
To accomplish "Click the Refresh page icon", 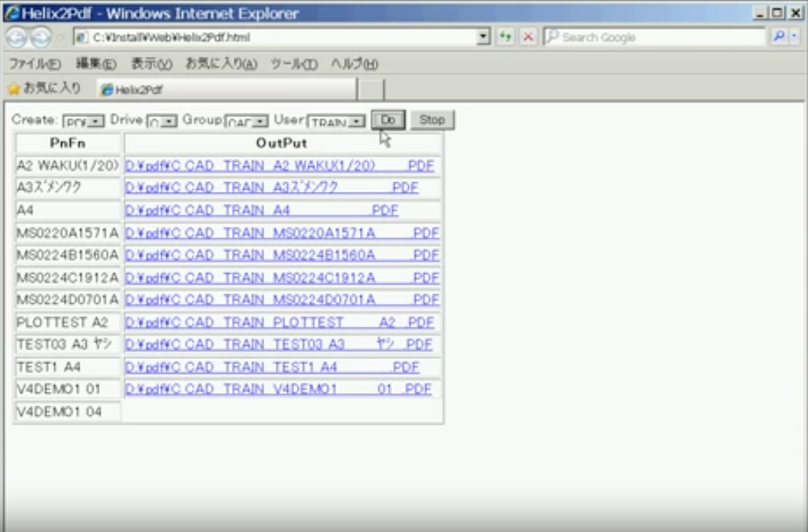I will [505, 37].
